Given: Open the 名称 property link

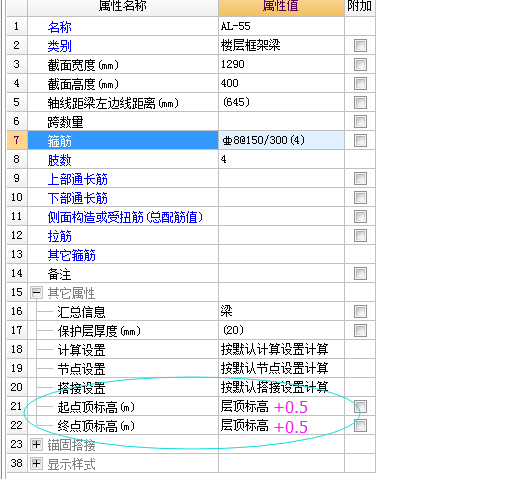Looking at the screenshot, I should coord(60,27).
